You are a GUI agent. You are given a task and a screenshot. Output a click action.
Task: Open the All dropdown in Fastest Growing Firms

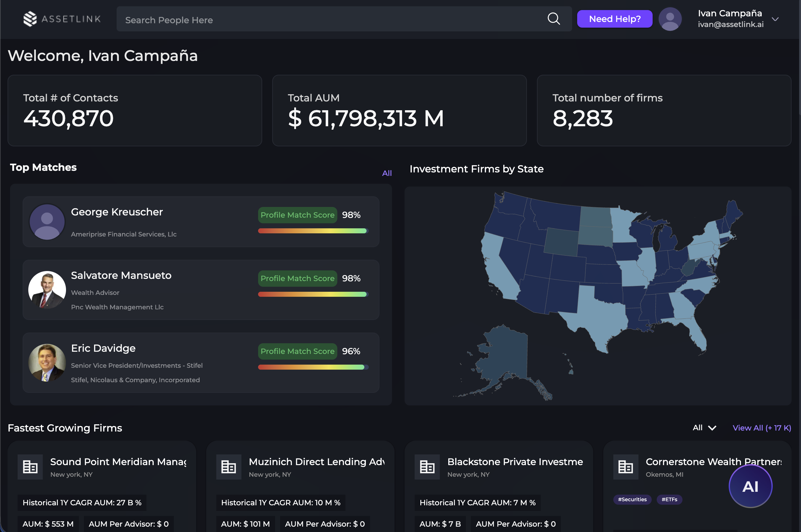[704, 428]
